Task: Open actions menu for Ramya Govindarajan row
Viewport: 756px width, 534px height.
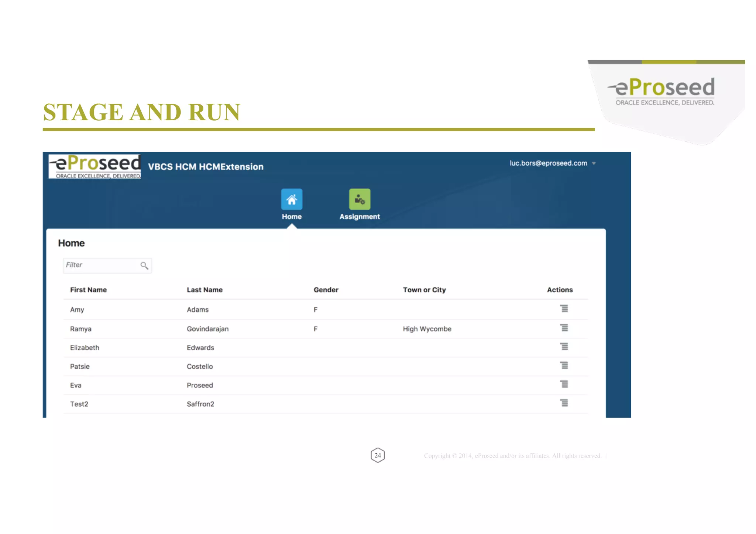Action: [x=564, y=328]
